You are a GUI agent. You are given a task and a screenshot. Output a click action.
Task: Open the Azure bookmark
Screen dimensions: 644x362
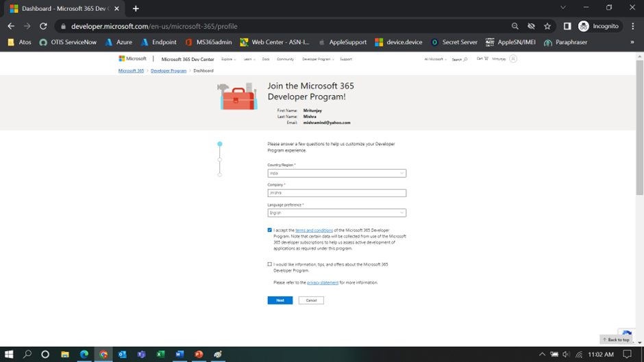coord(119,42)
